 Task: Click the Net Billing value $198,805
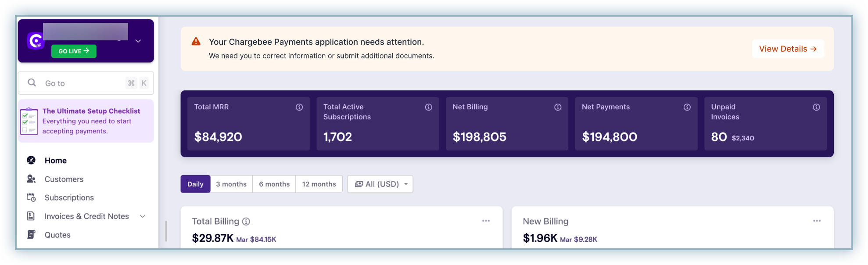(480, 137)
